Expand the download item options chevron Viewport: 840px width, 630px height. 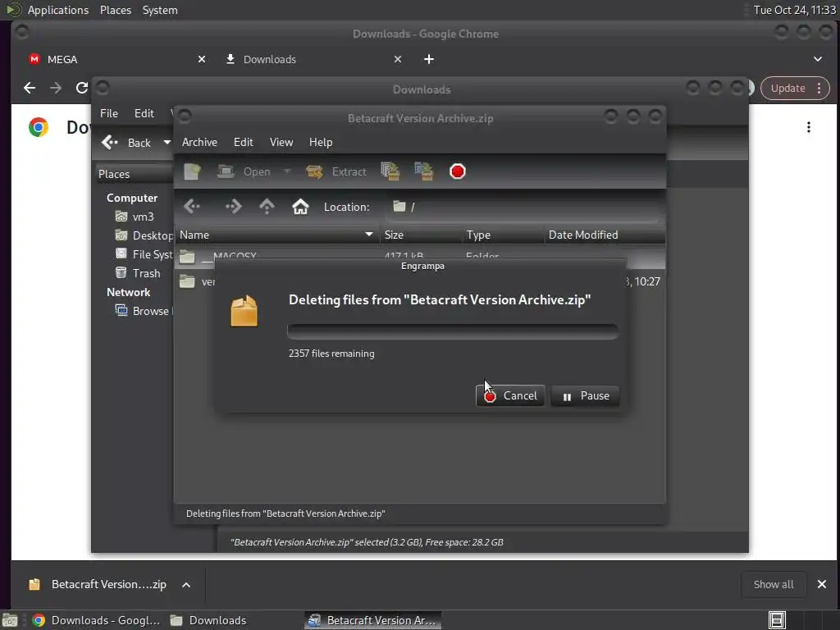186,584
